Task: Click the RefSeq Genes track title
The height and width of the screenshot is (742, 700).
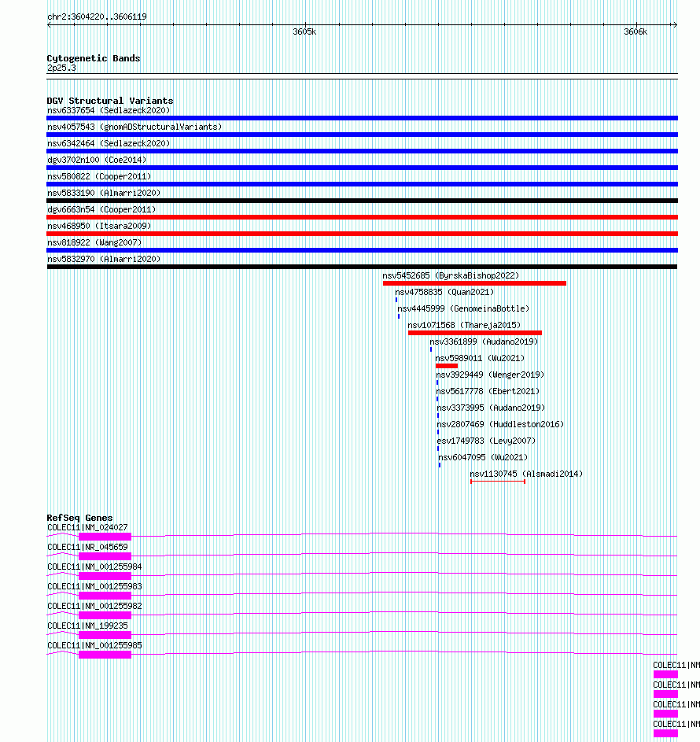Action: tap(79, 518)
